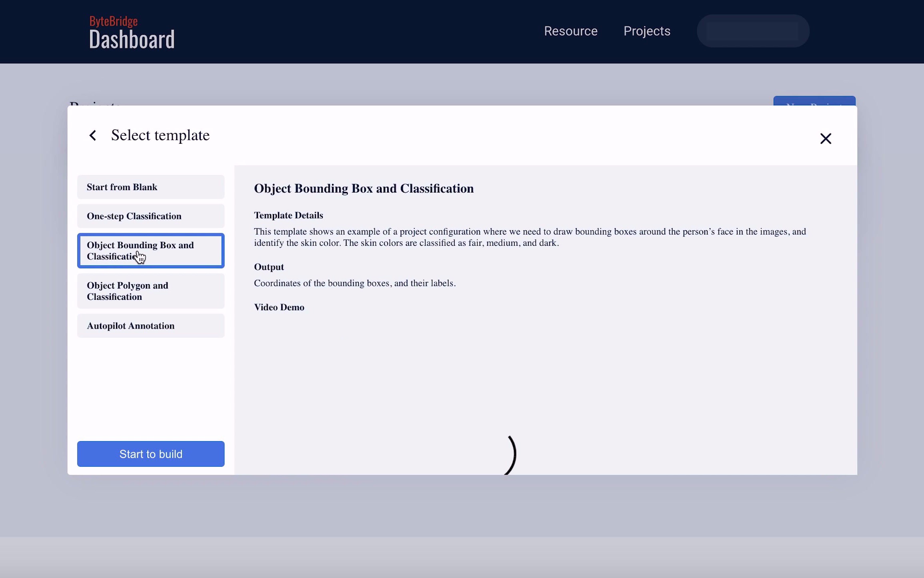Expand the Template Details section
The height and width of the screenshot is (578, 924).
(288, 215)
